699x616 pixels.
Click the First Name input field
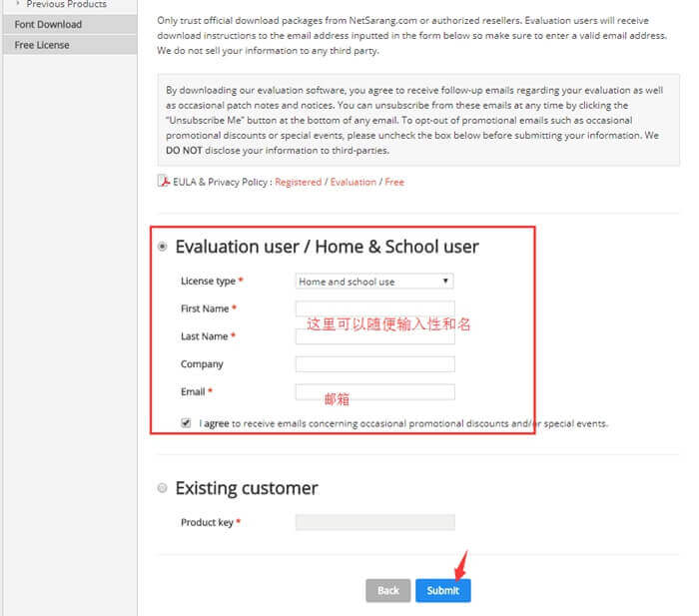(374, 308)
